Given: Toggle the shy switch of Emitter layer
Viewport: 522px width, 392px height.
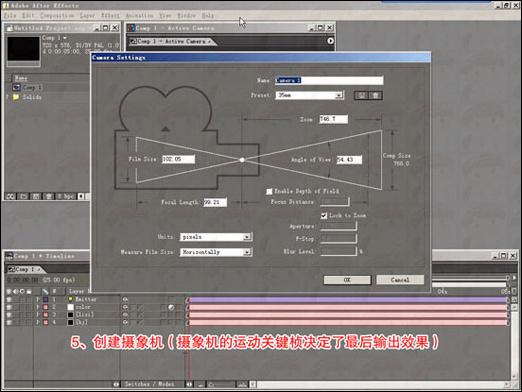Looking at the screenshot, I should point(126,299).
